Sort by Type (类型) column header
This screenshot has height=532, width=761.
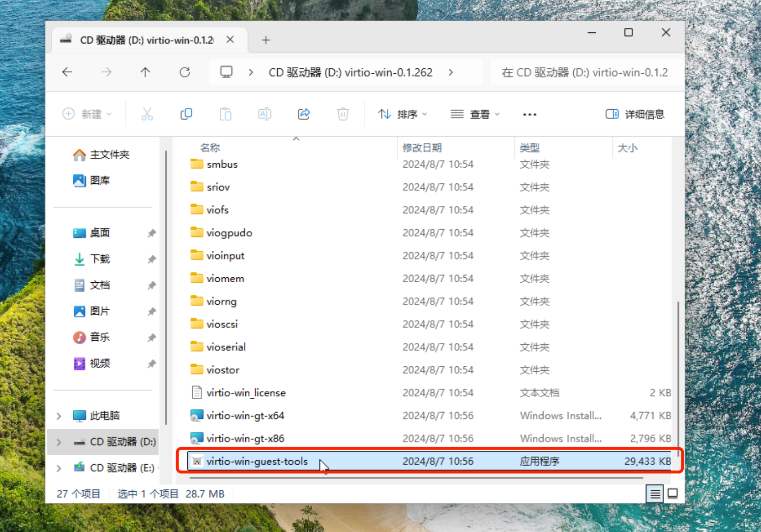(x=529, y=148)
